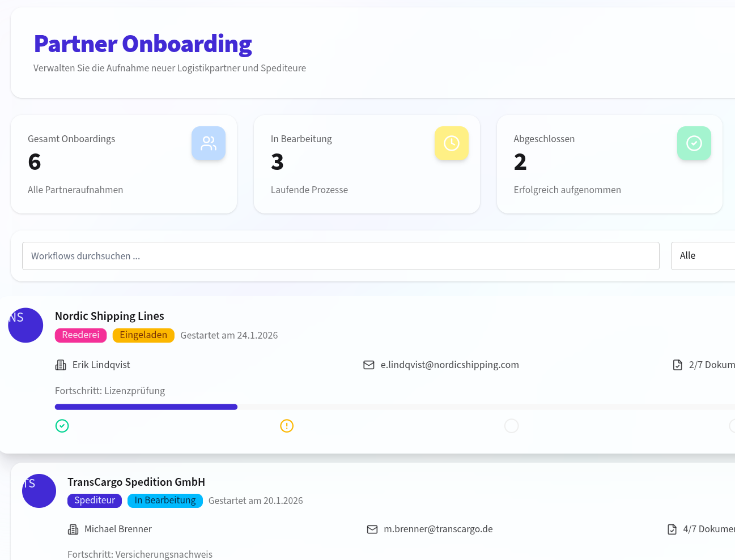Click the envelope icon next to e.lindqvist@nordicshipping.com
Image resolution: width=735 pixels, height=560 pixels.
coord(368,365)
